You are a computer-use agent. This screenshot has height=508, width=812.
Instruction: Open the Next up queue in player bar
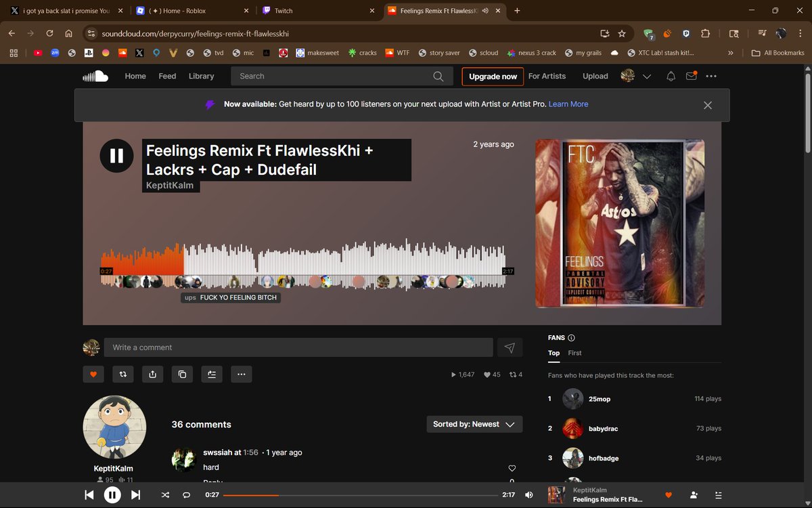click(x=719, y=495)
